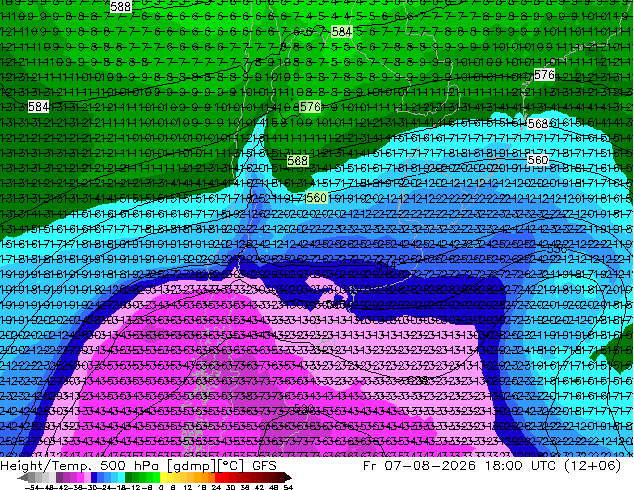Click the '-54' value at legend start
Screen dimensions: 634x490
pyautogui.click(x=32, y=488)
